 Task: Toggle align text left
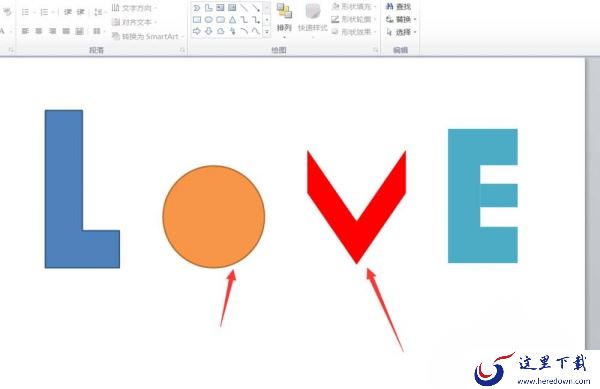25,31
